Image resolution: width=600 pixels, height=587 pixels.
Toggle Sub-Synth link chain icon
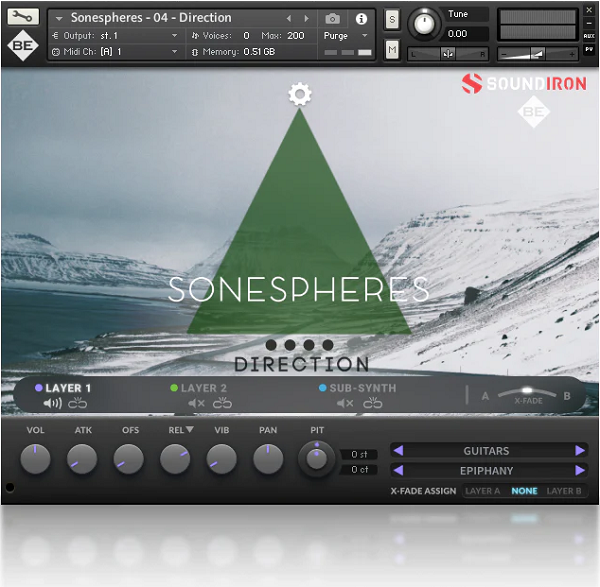tap(372, 403)
